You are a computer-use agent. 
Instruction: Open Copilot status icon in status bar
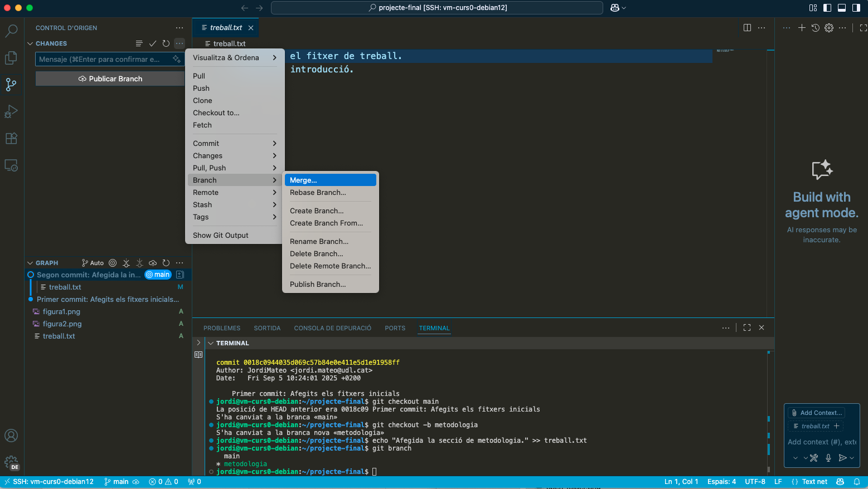[840, 482]
